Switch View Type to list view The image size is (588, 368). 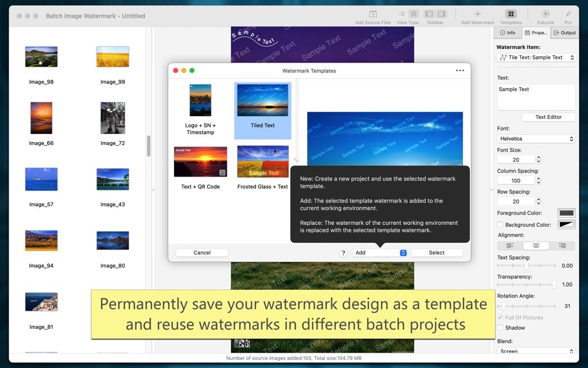(x=402, y=14)
